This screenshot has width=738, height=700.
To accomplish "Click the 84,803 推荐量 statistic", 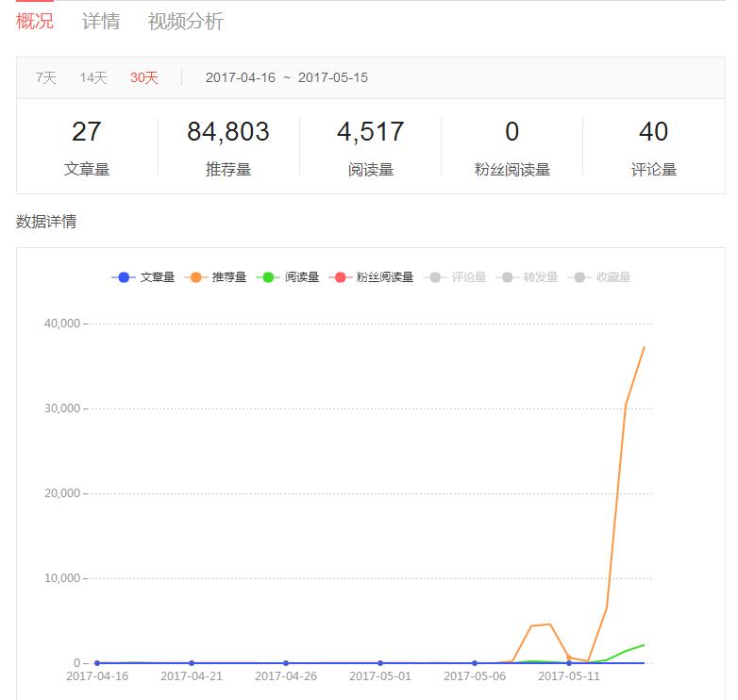I will pos(228,148).
